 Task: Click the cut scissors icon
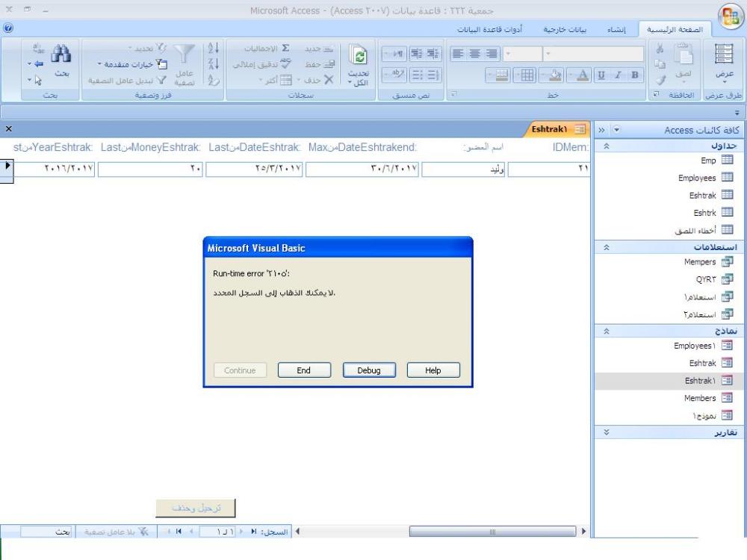660,49
